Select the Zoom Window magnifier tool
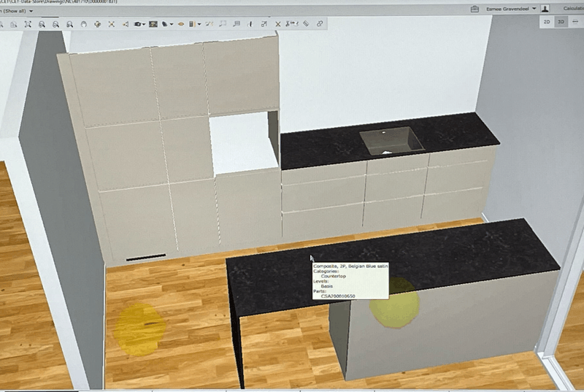 69,24
